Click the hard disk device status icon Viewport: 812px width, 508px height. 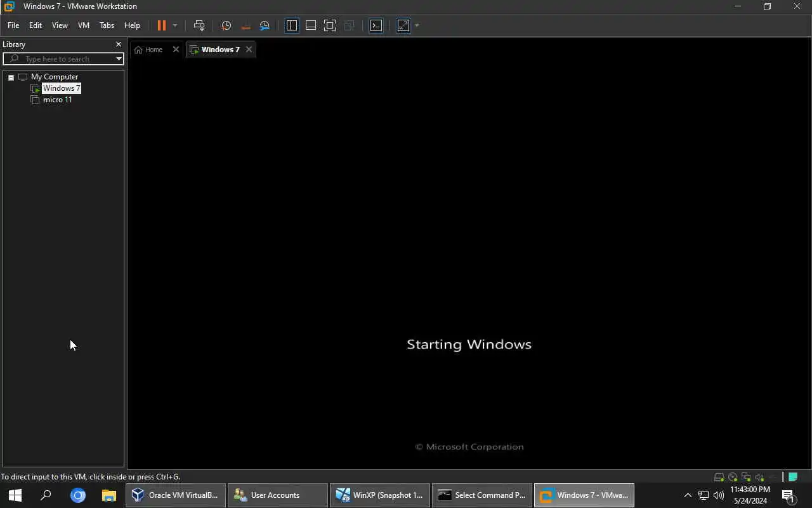tap(719, 478)
